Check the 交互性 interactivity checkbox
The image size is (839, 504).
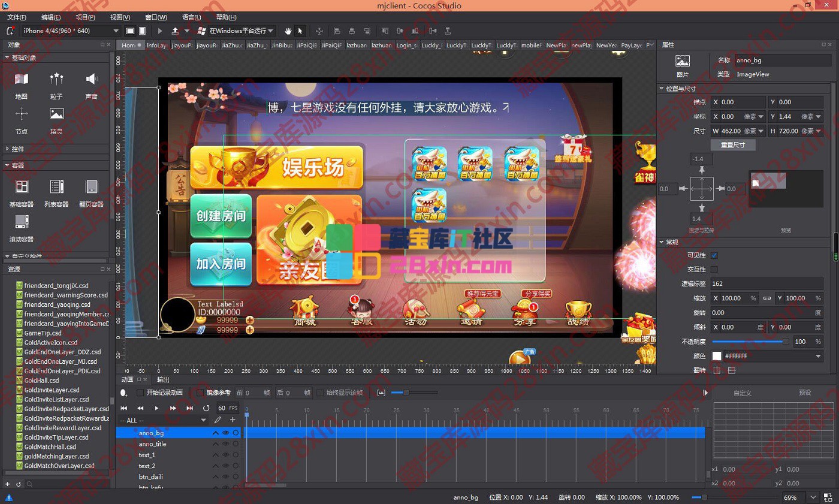[x=714, y=270]
